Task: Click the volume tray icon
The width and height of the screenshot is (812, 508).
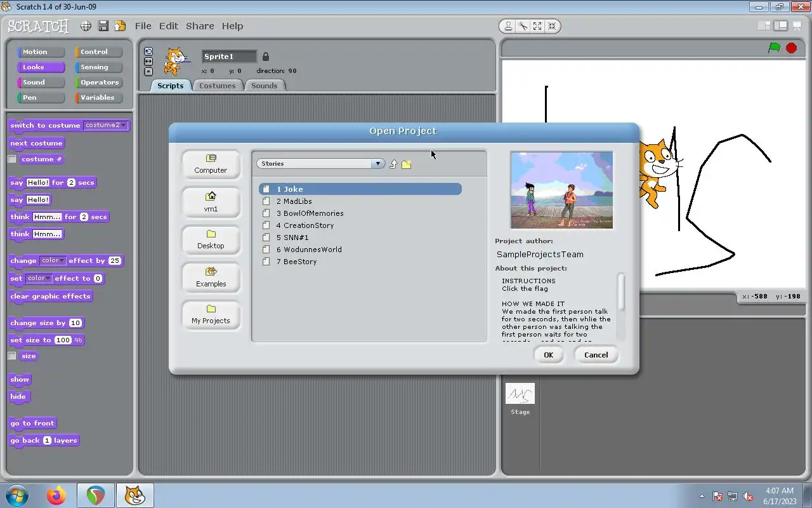Action: tap(749, 496)
